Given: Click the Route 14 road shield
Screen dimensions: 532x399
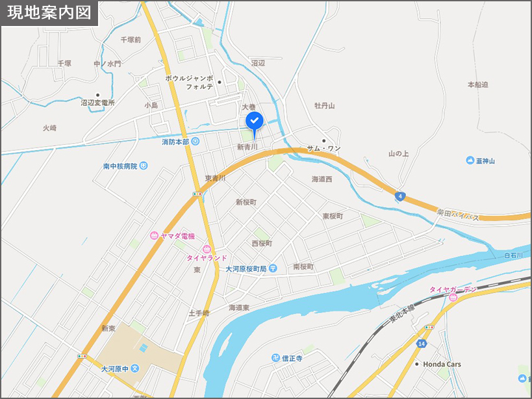Looking at the screenshot, I should click(x=422, y=344).
